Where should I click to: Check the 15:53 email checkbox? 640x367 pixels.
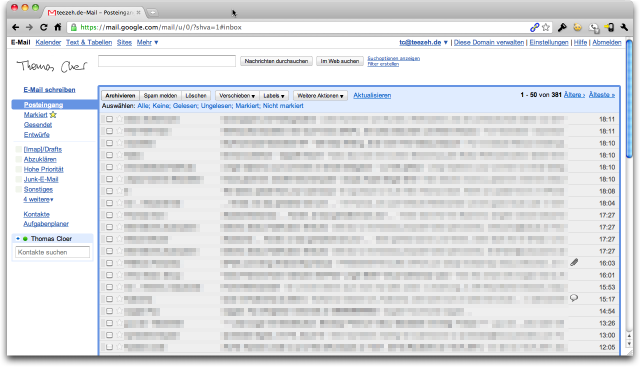(109, 287)
